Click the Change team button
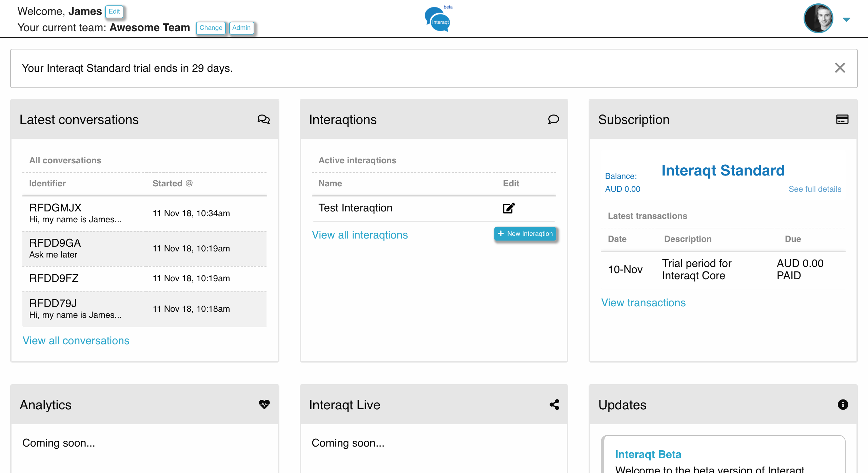 tap(211, 28)
